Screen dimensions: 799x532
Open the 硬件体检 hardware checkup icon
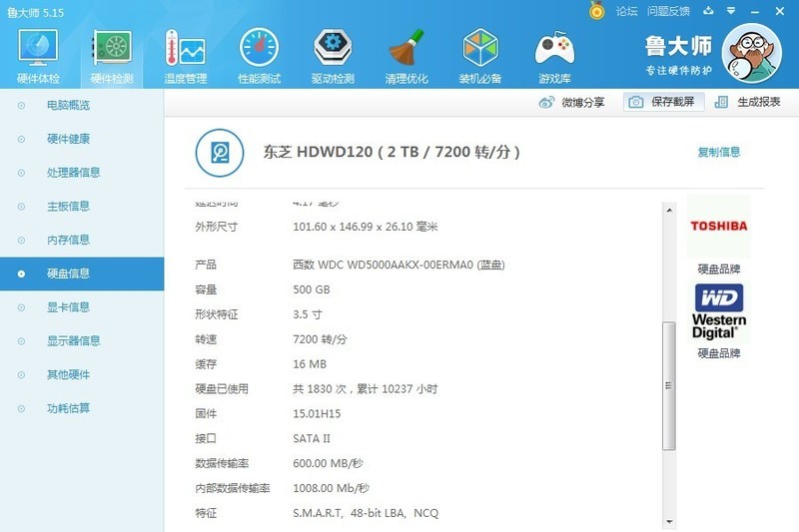point(38,55)
